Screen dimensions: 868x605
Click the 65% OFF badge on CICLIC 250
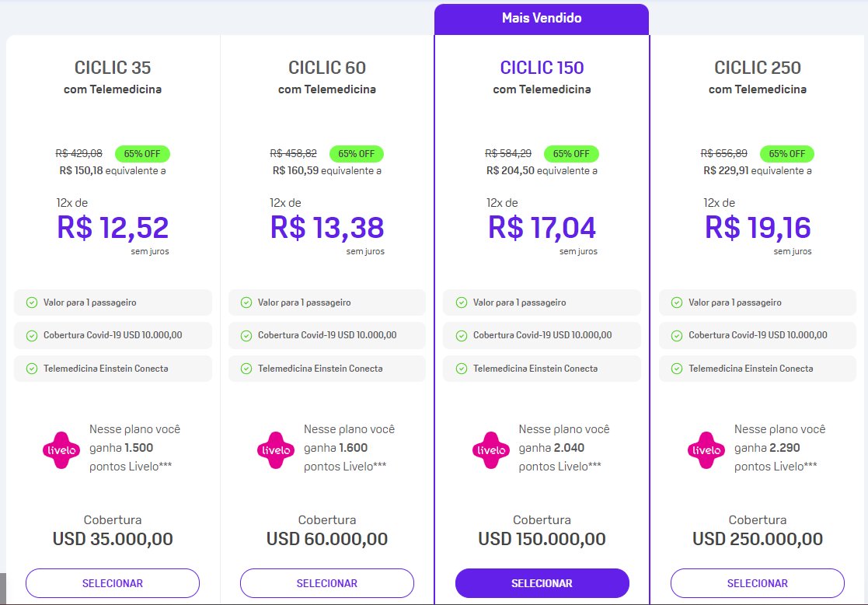tap(786, 153)
